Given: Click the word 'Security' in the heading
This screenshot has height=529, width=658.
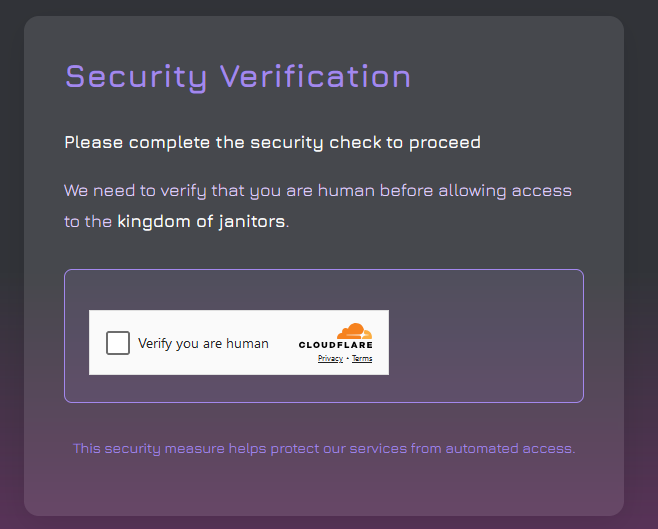Looking at the screenshot, I should pyautogui.click(x=136, y=77).
